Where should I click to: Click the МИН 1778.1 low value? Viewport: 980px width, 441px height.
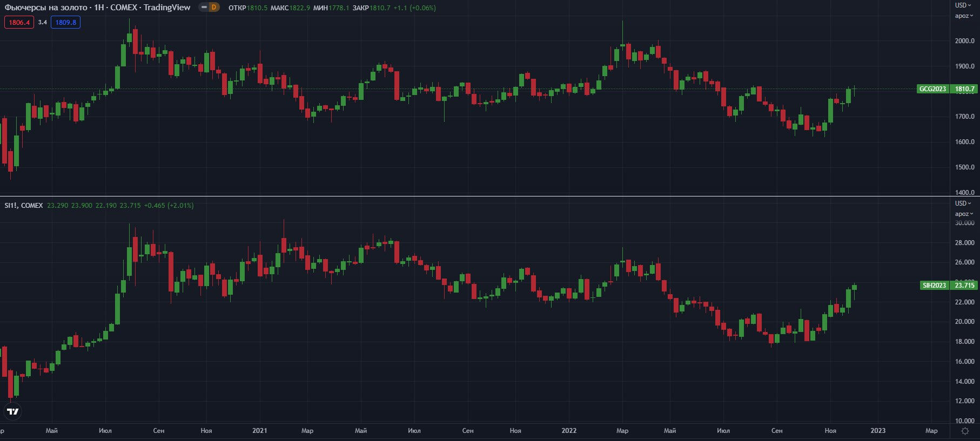pyautogui.click(x=331, y=8)
